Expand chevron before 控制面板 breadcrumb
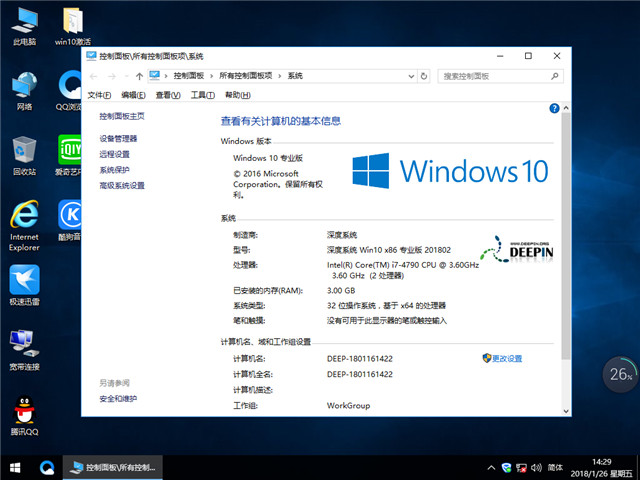Screen dimensions: 640x480 pos(166,76)
